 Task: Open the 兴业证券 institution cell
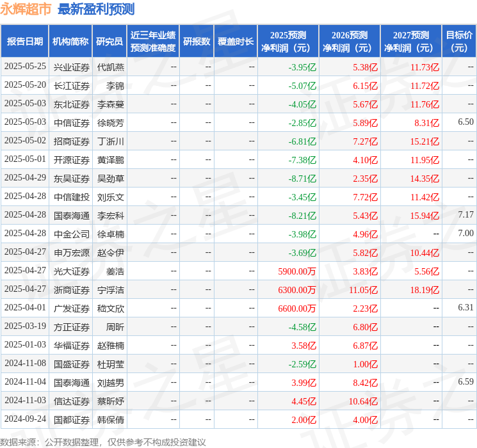71,67
